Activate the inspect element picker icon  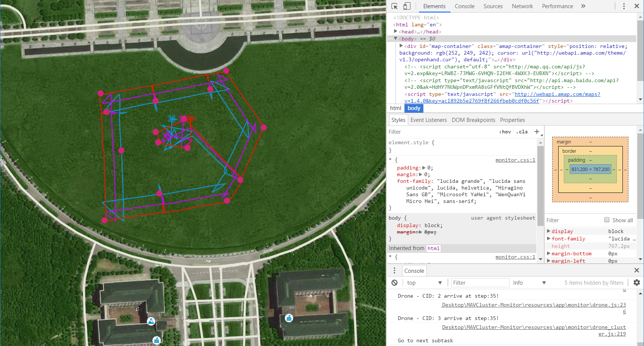pos(394,6)
